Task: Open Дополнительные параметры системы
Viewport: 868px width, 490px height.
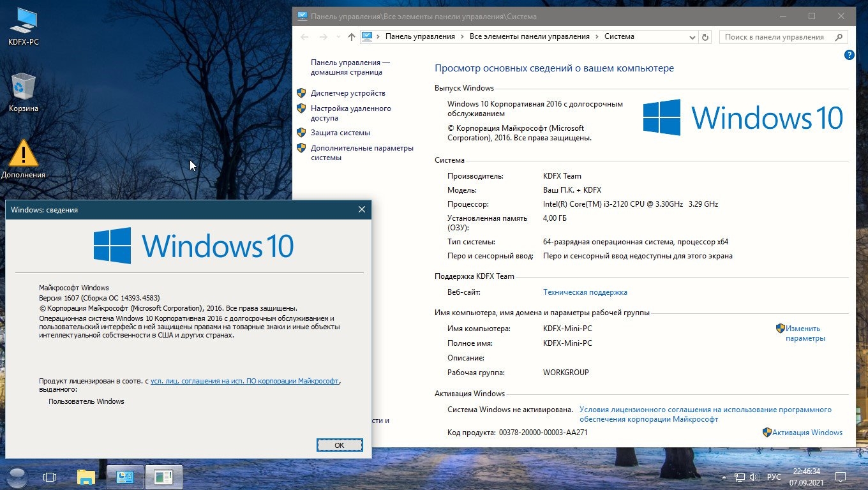Action: click(362, 152)
